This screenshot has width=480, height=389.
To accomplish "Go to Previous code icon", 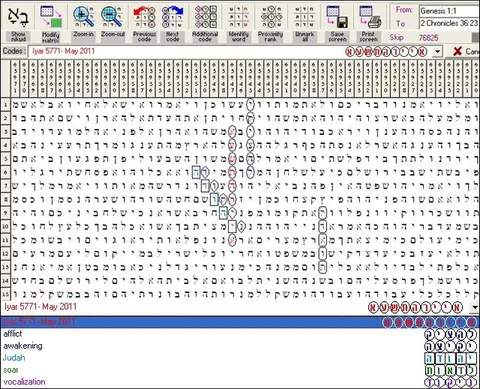I will click(144, 17).
